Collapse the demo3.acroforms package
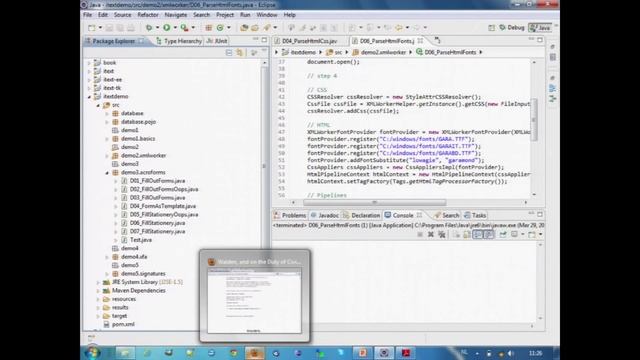This screenshot has width=640, height=360. [x=107, y=173]
